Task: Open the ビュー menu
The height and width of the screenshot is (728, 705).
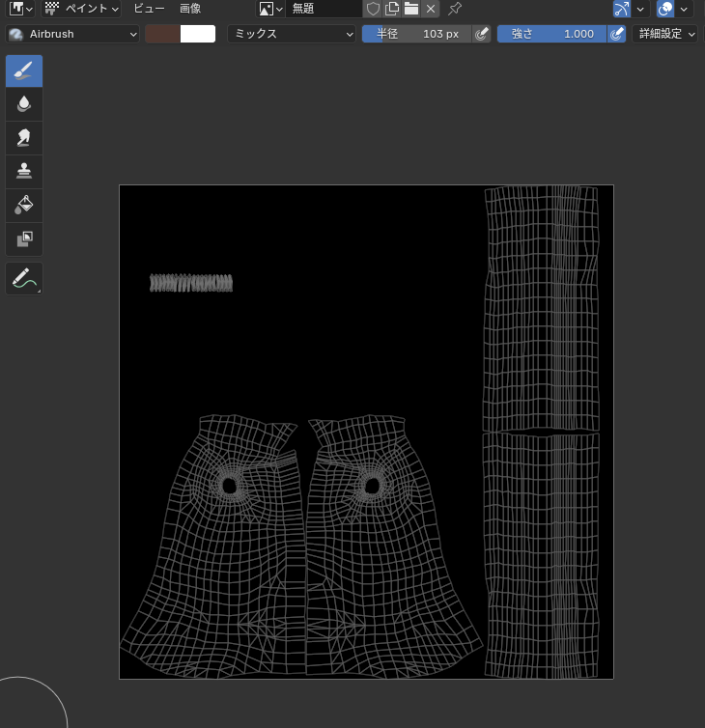Action: [149, 9]
